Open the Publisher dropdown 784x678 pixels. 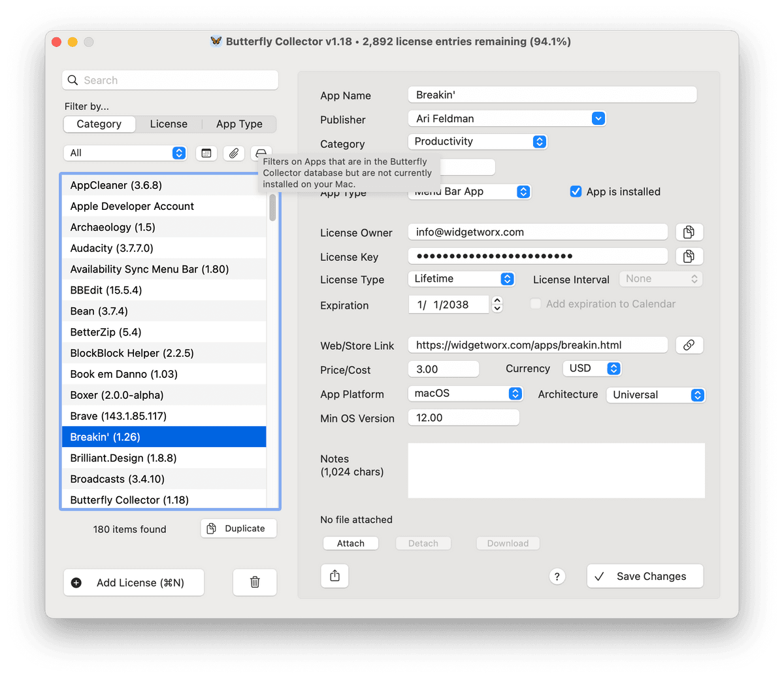click(598, 118)
